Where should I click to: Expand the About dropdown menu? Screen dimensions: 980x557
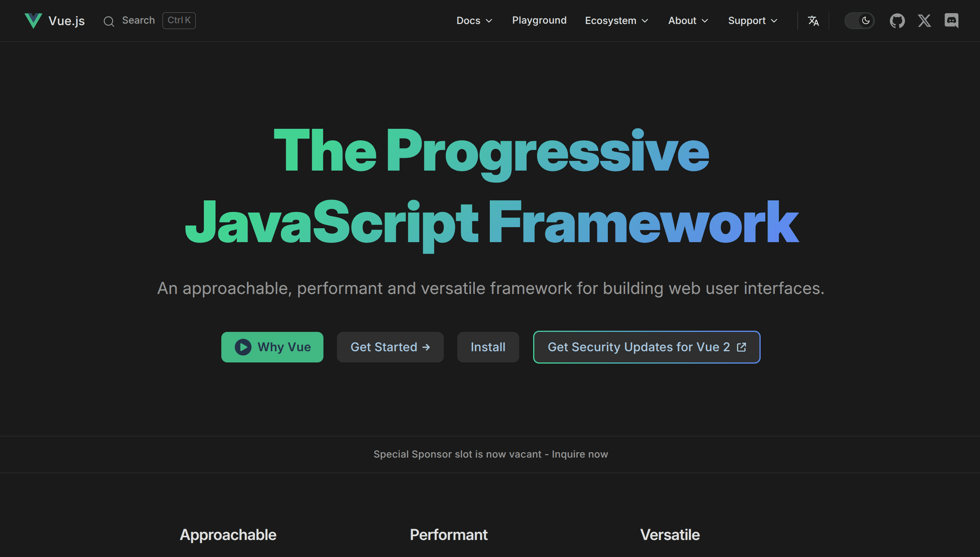click(x=688, y=21)
